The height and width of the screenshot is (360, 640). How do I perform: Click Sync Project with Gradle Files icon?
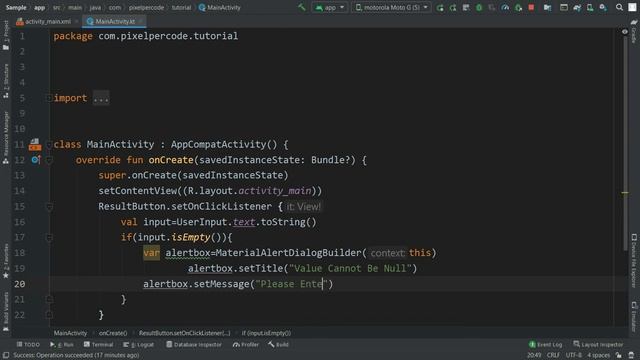577,7
